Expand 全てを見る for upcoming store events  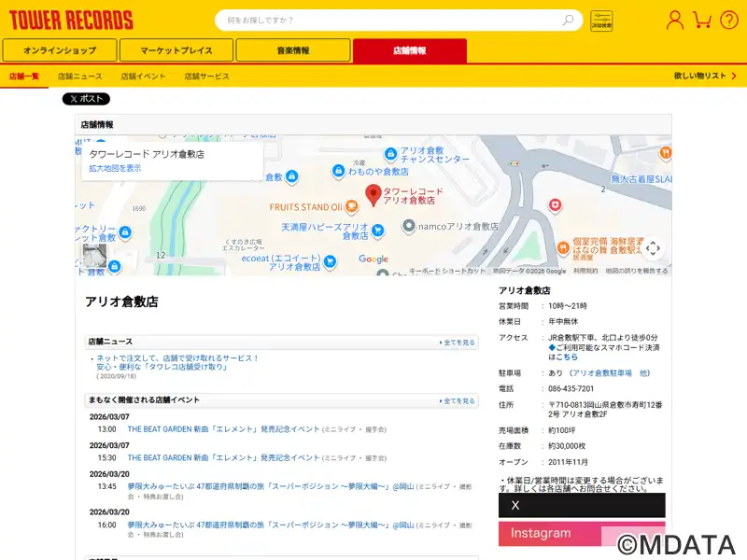click(x=458, y=400)
